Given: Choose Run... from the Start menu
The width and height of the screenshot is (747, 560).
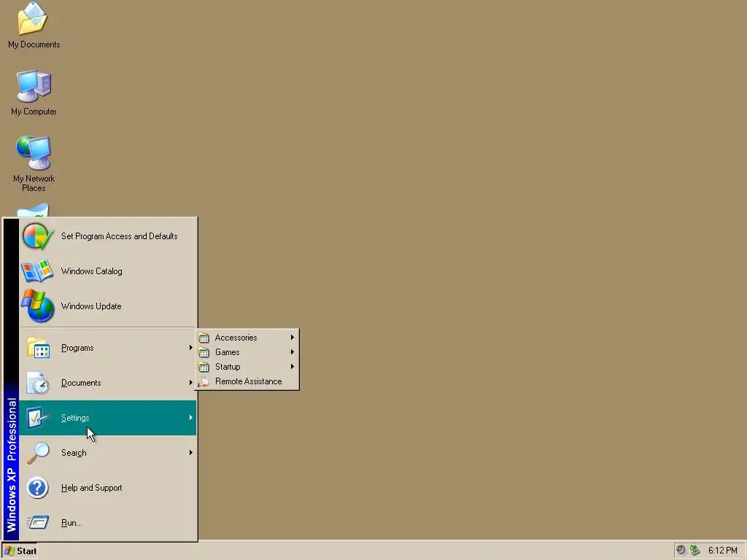Looking at the screenshot, I should 108,522.
